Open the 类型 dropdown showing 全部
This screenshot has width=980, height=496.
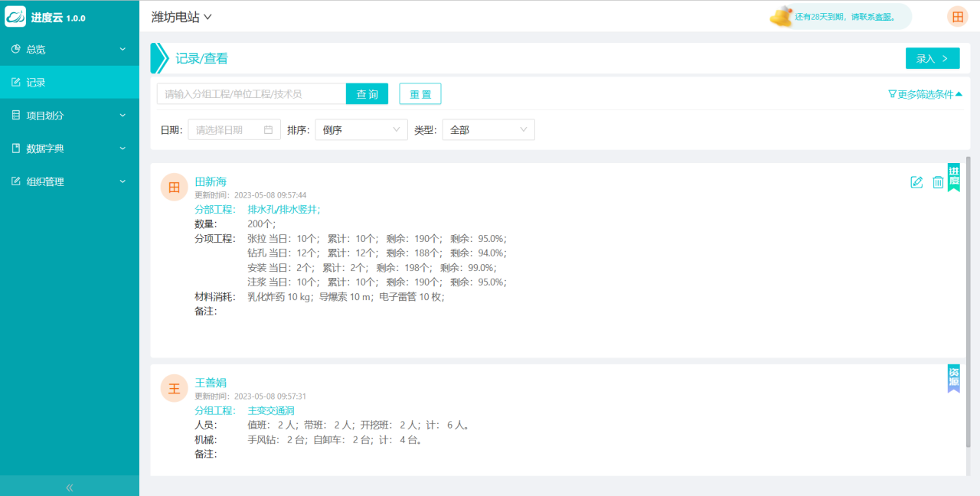click(x=488, y=130)
